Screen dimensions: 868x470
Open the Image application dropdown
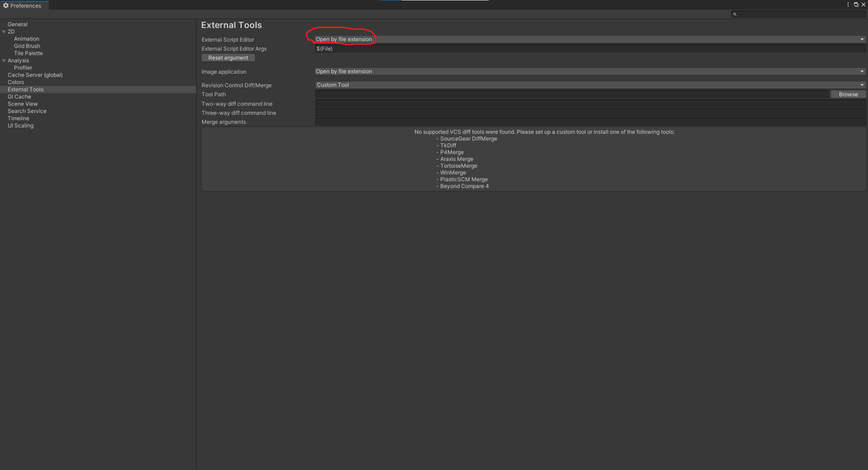tap(590, 72)
